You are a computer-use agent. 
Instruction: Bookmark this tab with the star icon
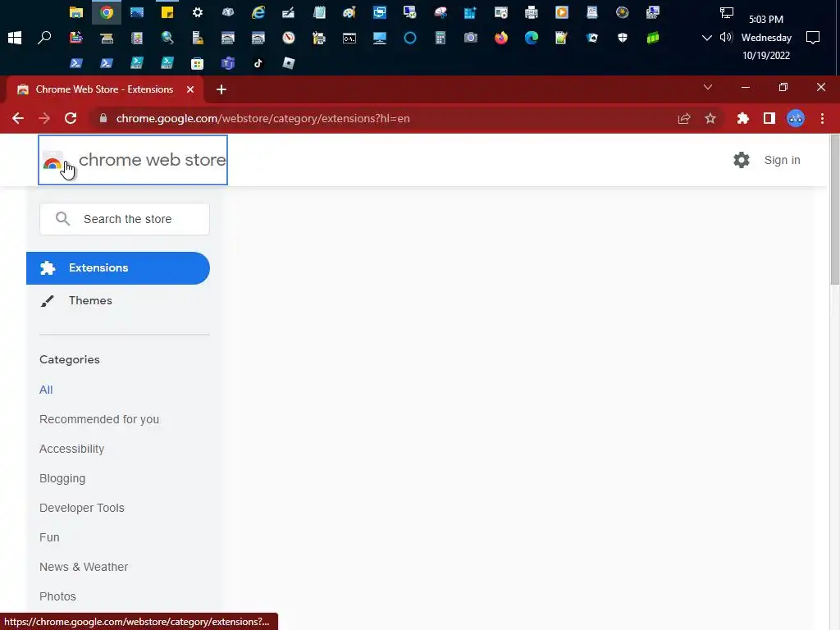710,118
